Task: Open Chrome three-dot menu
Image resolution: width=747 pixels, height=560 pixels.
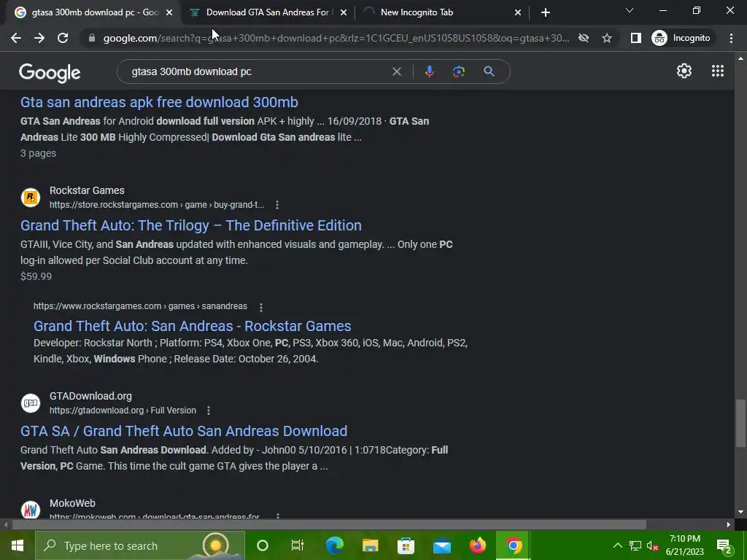Action: point(731,38)
